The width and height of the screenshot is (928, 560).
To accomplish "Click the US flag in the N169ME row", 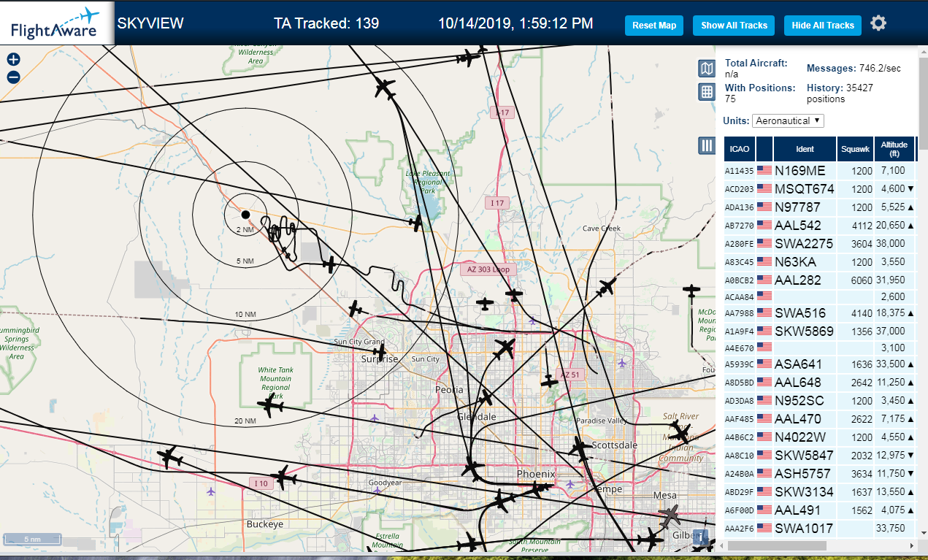I will pyautogui.click(x=764, y=171).
